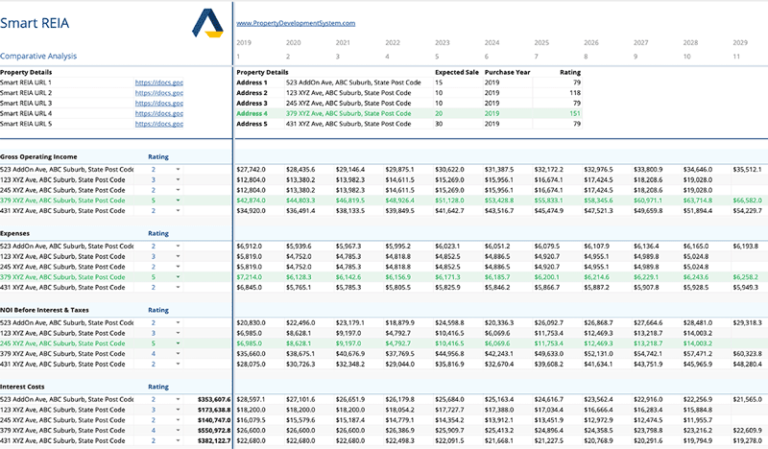
Task: Select the Address 1 label cell
Action: (252, 83)
